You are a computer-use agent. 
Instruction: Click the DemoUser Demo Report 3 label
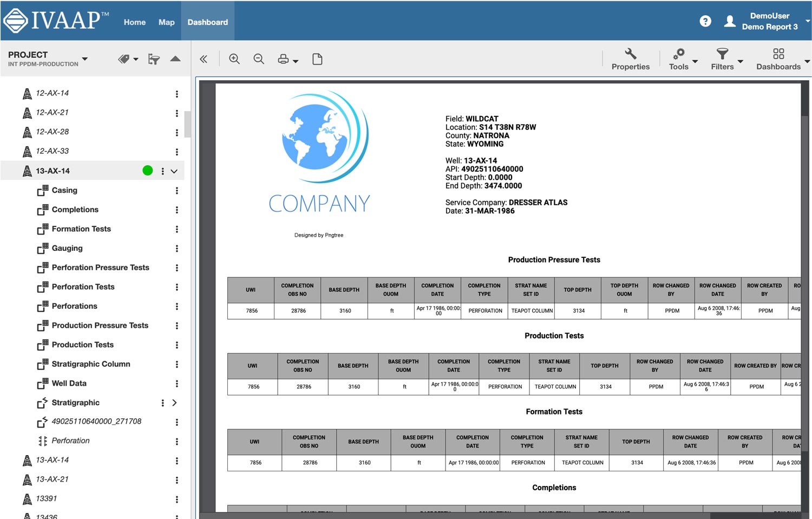[x=770, y=21]
